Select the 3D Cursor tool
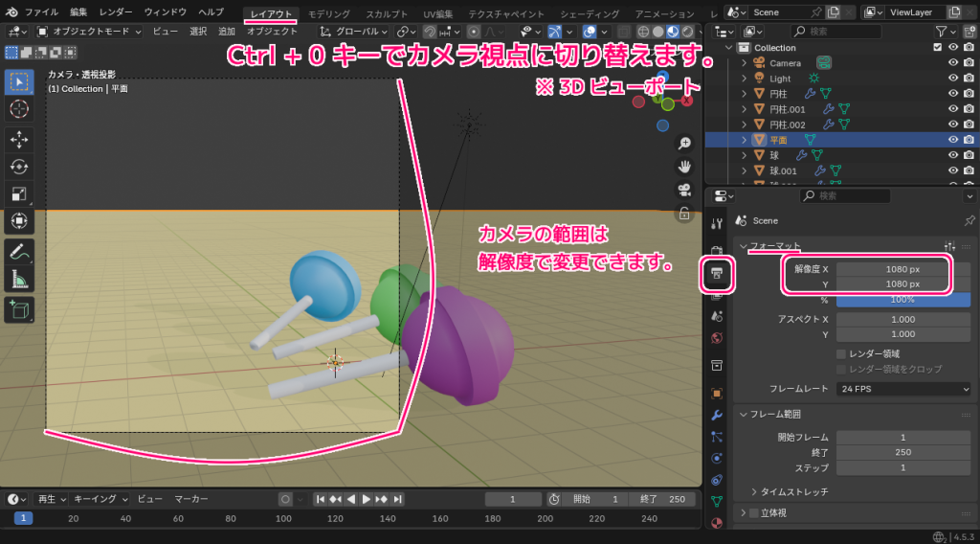 (19, 109)
